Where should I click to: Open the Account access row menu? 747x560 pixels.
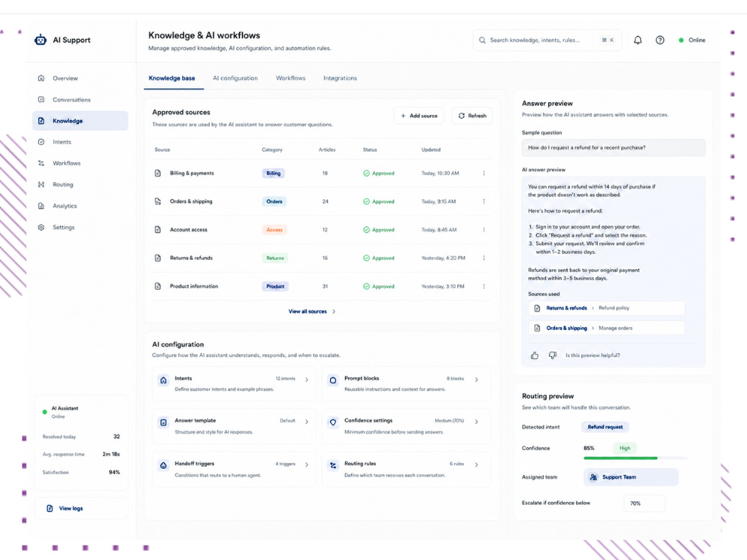(483, 229)
